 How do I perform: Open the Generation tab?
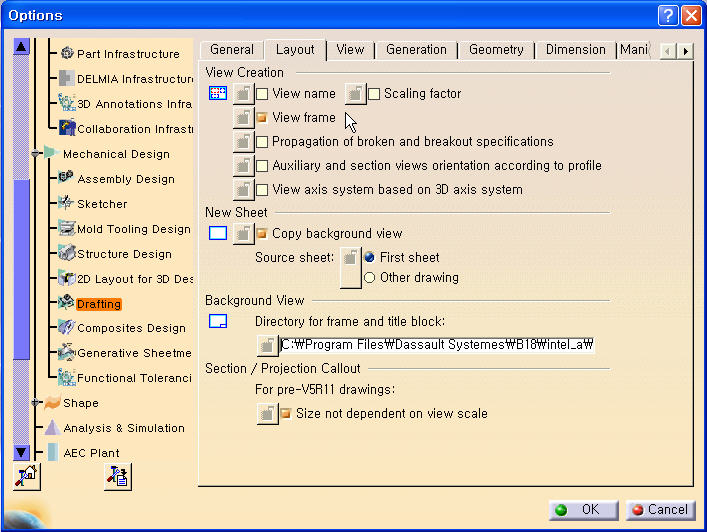416,50
